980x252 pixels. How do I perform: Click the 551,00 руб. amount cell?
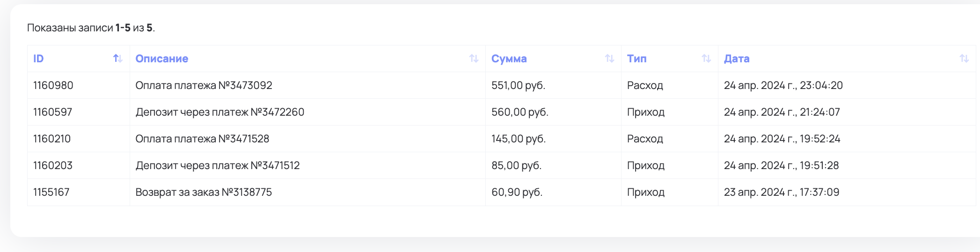pyautogui.click(x=518, y=85)
